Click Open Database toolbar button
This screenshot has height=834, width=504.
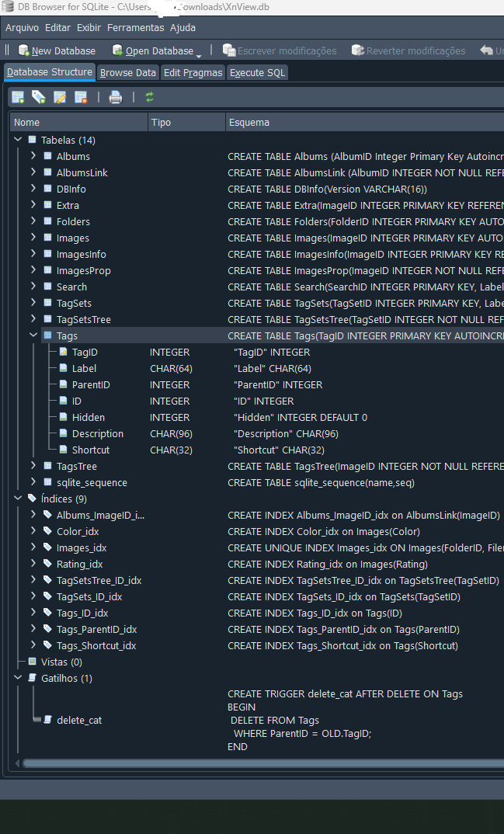coord(153,50)
